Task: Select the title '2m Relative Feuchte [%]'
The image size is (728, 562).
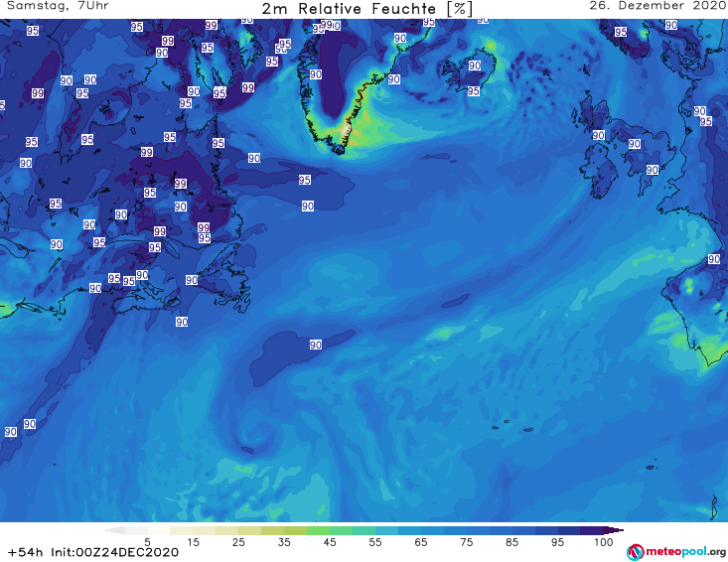Action: click(366, 9)
